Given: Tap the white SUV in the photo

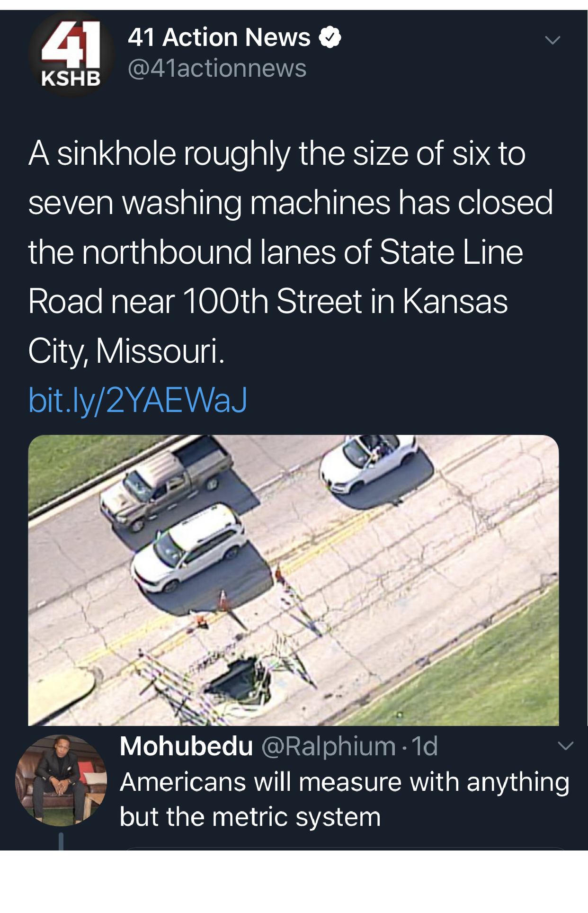Looking at the screenshot, I should pyautogui.click(x=189, y=549).
